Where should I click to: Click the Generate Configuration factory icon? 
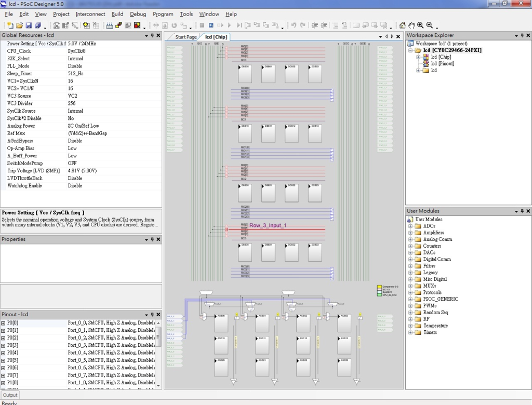[x=110, y=25]
